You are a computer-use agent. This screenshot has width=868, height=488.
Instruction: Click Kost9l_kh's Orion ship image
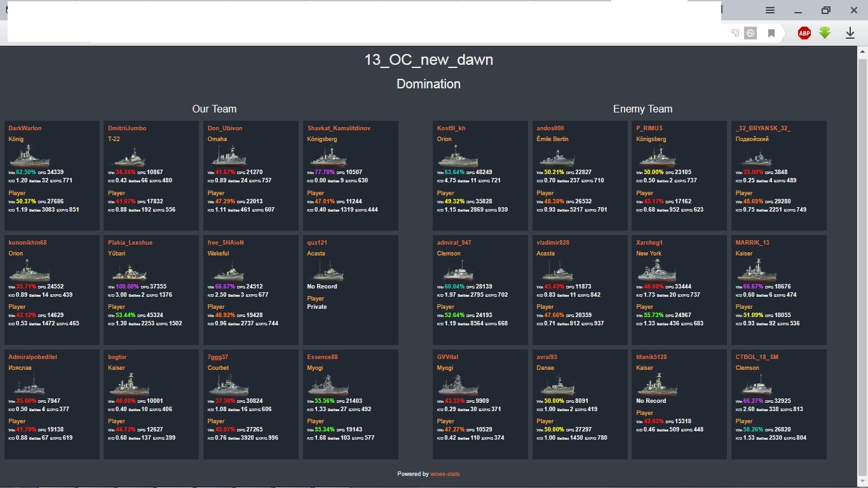click(458, 156)
